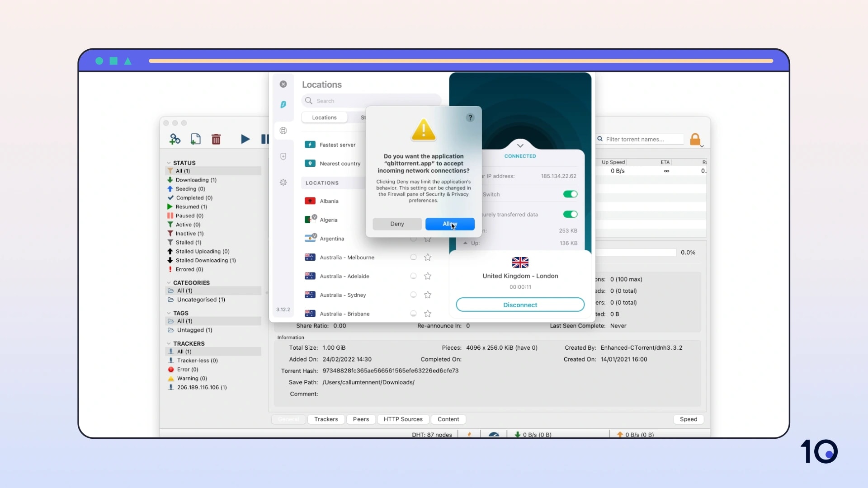The height and width of the screenshot is (488, 868).
Task: Select Stalled Downloading (1) filter
Action: click(206, 260)
